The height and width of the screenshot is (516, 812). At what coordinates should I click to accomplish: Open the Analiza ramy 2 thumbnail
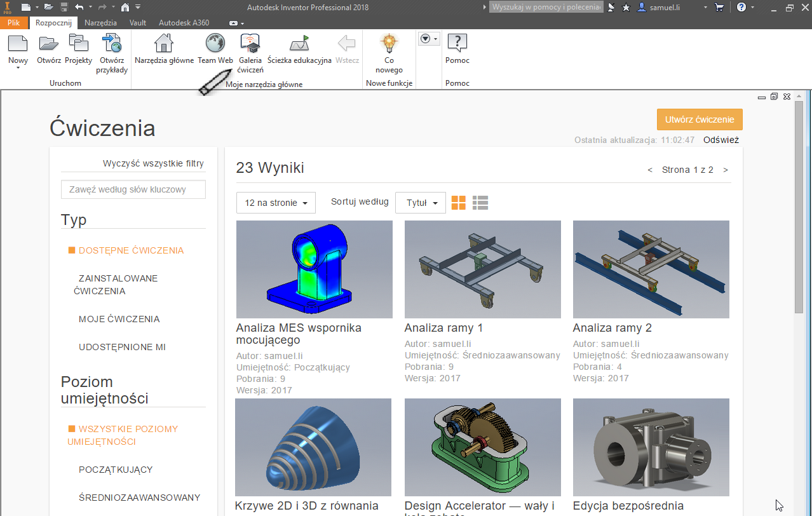(x=651, y=269)
